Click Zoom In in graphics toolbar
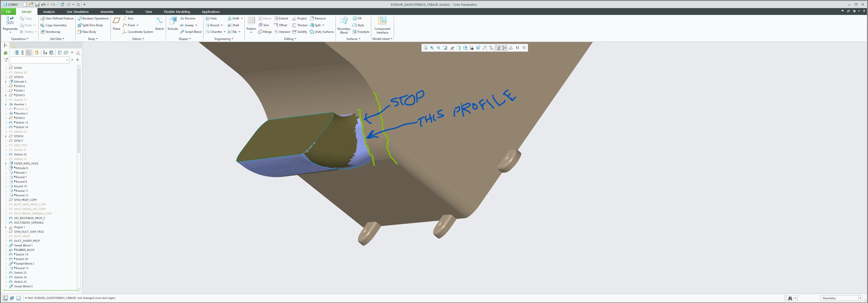Screen dimensions: 868x303 pyautogui.click(x=432, y=48)
